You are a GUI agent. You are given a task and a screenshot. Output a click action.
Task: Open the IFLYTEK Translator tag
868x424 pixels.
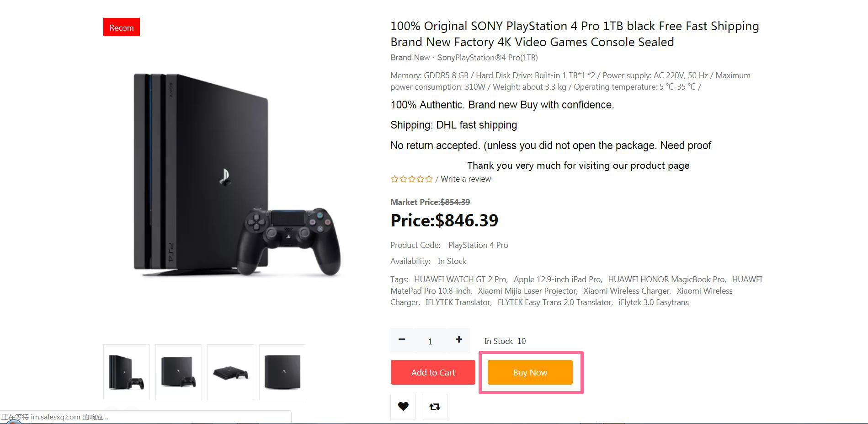click(x=458, y=302)
